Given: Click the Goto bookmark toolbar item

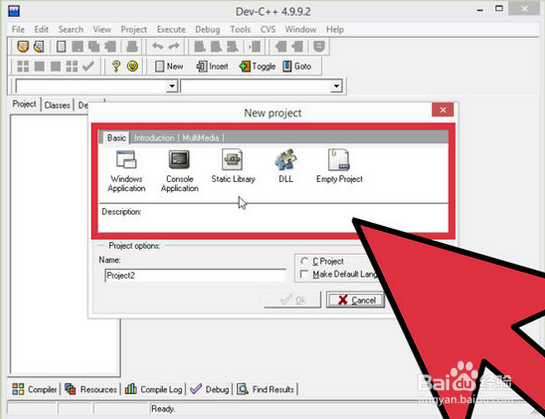Looking at the screenshot, I should tap(297, 66).
